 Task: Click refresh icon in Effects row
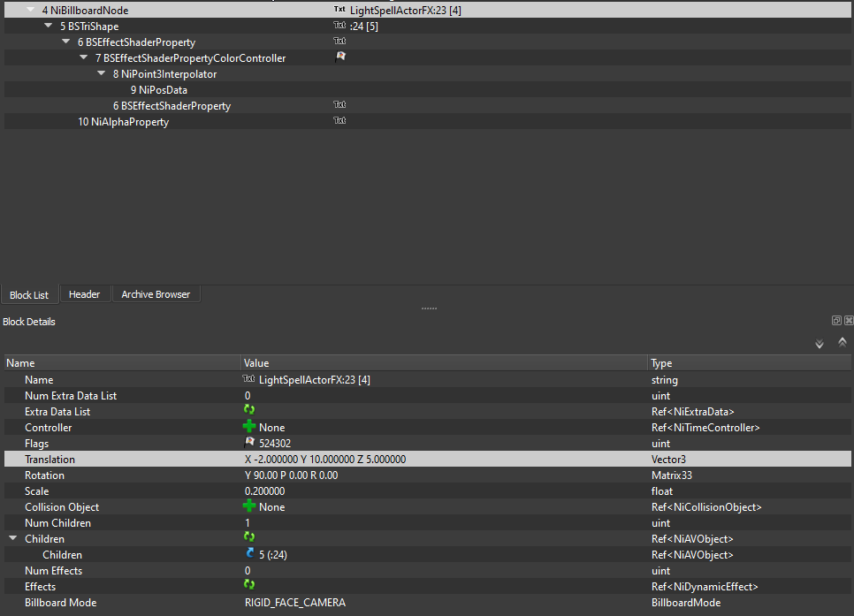[x=249, y=584]
